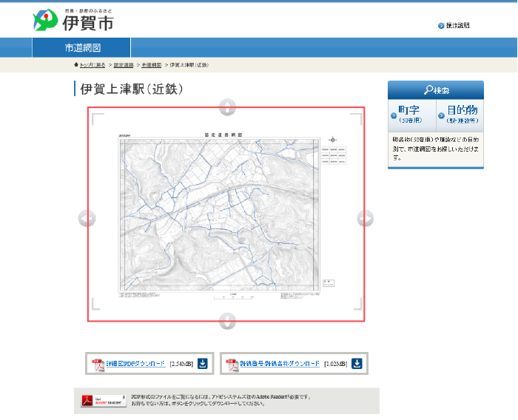Open the 市道網図 breadcrumb link
This screenshot has height=420, width=518.
click(x=151, y=65)
